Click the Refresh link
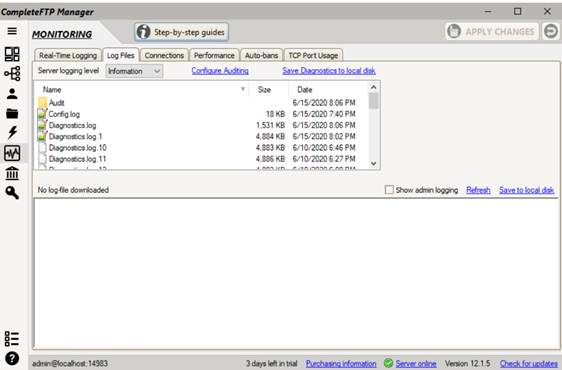The image size is (562, 370). 478,190
